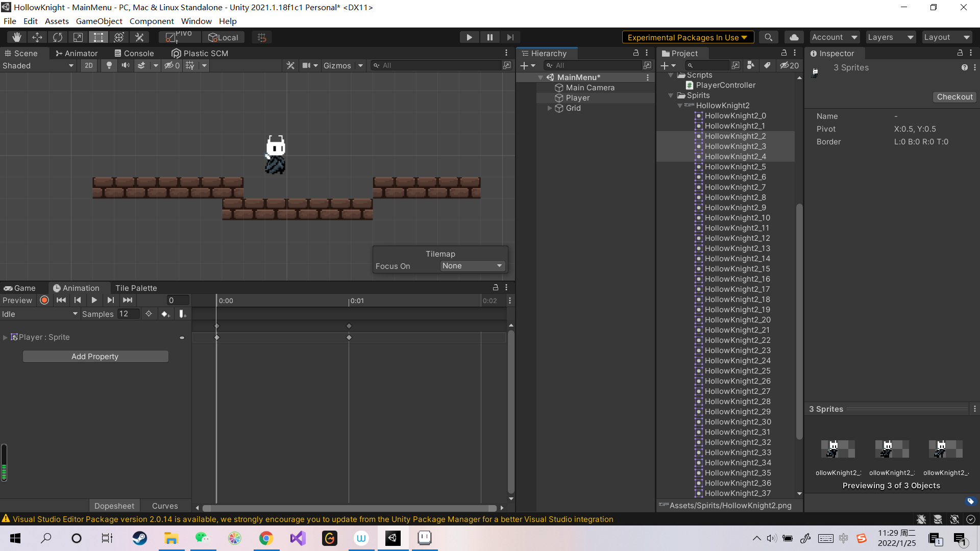980x551 pixels.
Task: Select the Transform tool
Action: pos(119,37)
